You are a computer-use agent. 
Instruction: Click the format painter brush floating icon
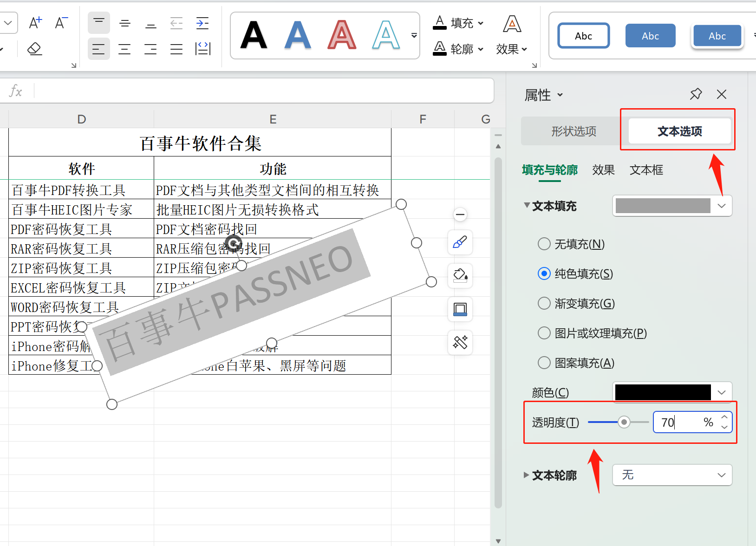pos(460,242)
